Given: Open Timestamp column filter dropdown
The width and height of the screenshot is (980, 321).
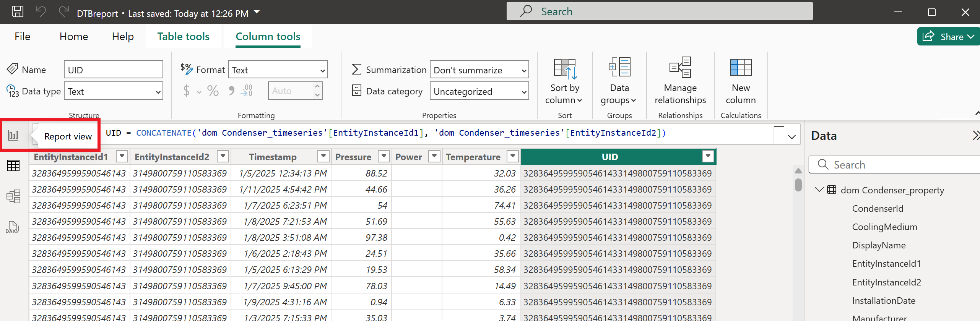Looking at the screenshot, I should pyautogui.click(x=323, y=156).
